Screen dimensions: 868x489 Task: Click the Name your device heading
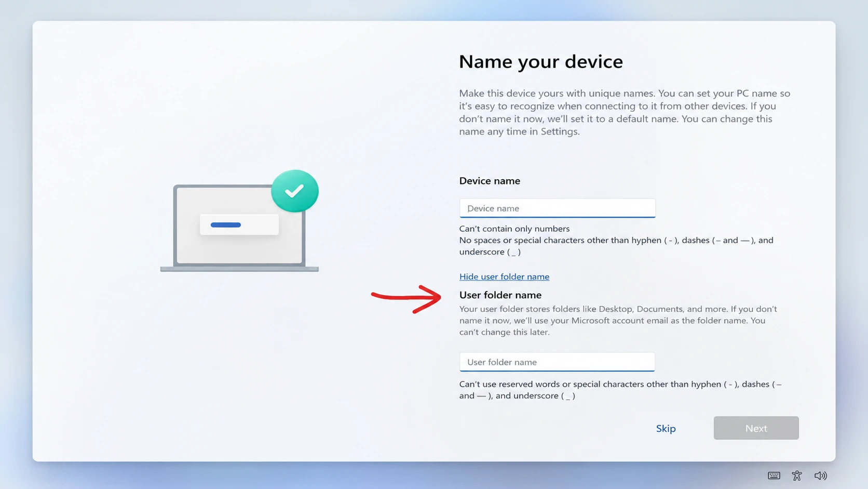pyautogui.click(x=541, y=62)
